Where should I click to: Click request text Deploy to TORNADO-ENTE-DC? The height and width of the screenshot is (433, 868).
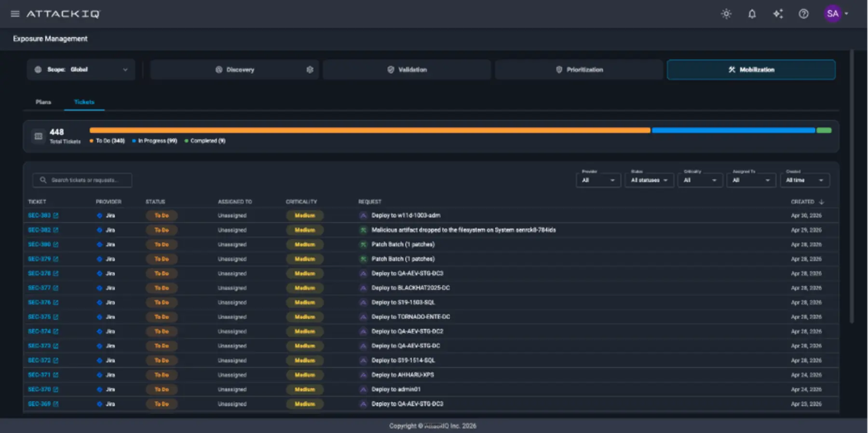click(411, 317)
